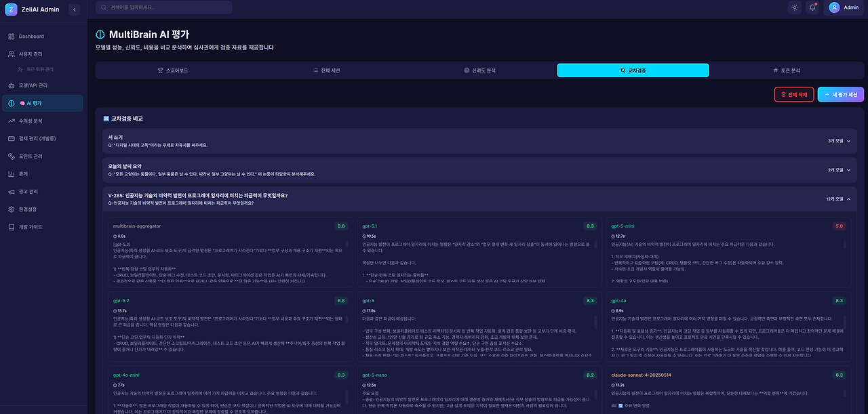Click the 포인트 관리 coins icon

12,157
